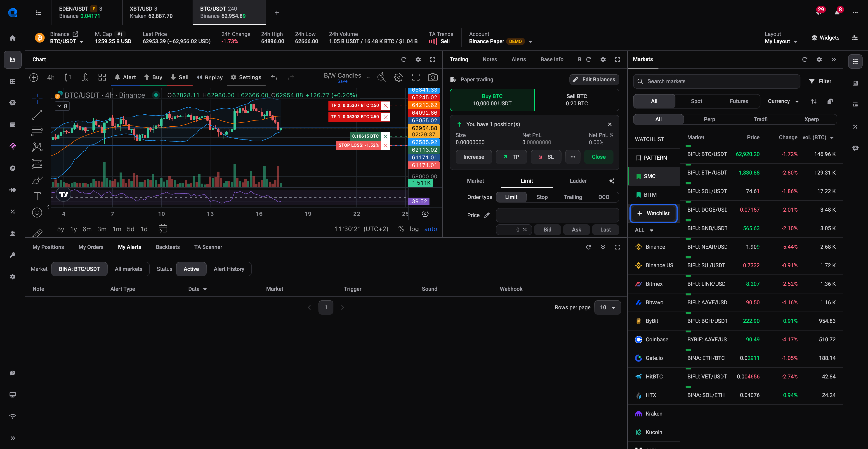868x449 pixels.
Task: Switch alerts filter to All markets
Action: [128, 269]
